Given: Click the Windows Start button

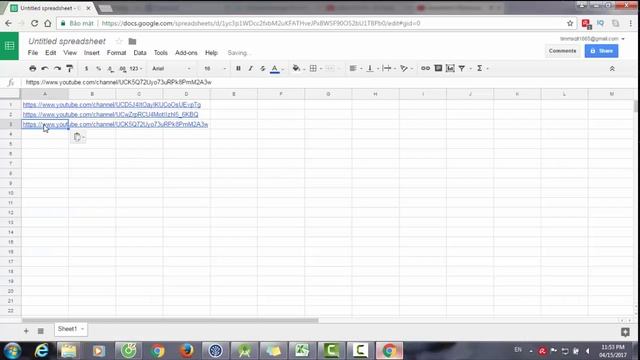Looking at the screenshot, I should 12,351.
